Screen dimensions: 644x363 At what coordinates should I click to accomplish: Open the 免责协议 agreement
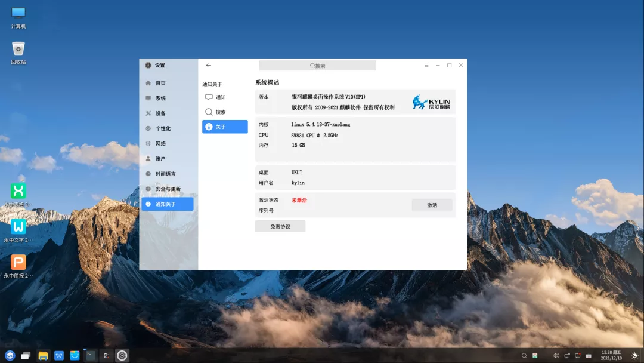(x=280, y=226)
